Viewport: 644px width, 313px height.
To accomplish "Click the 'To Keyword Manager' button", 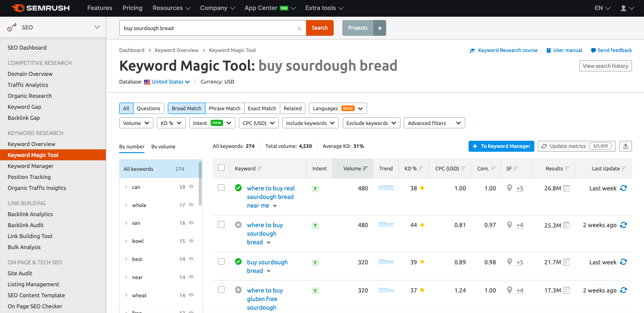I will click(501, 146).
